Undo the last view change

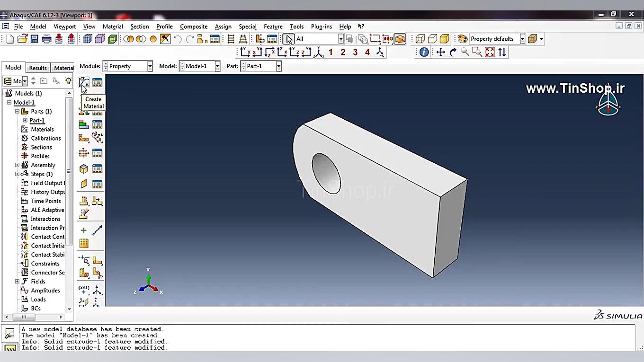pos(178,39)
